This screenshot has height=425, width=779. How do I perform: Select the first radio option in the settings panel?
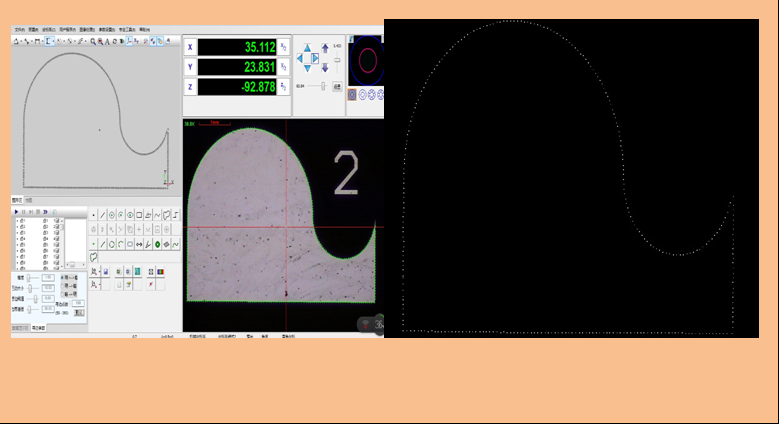click(64, 277)
